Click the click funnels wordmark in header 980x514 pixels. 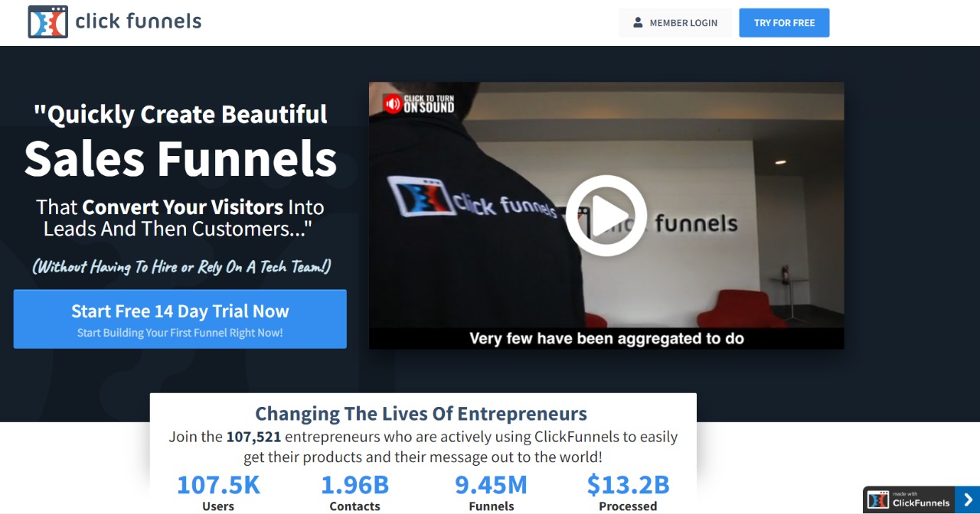139,21
